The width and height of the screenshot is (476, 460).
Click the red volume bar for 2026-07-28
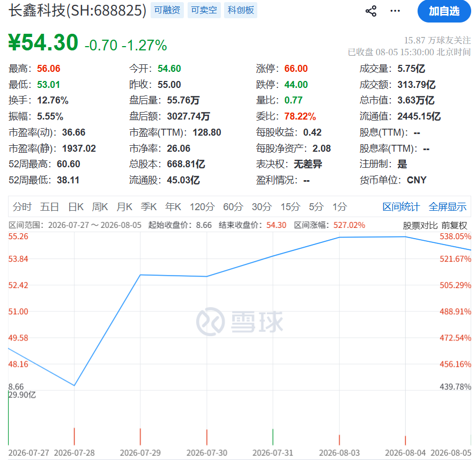[x=75, y=436]
